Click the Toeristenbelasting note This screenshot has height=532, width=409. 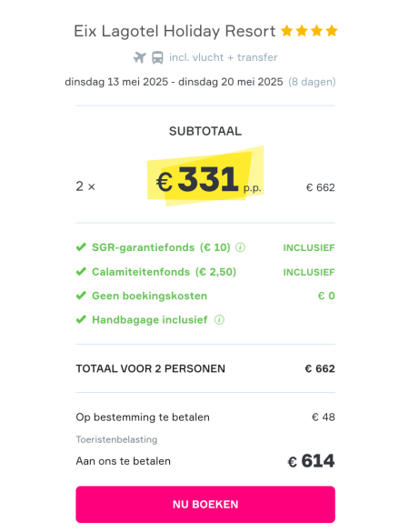coord(116,439)
